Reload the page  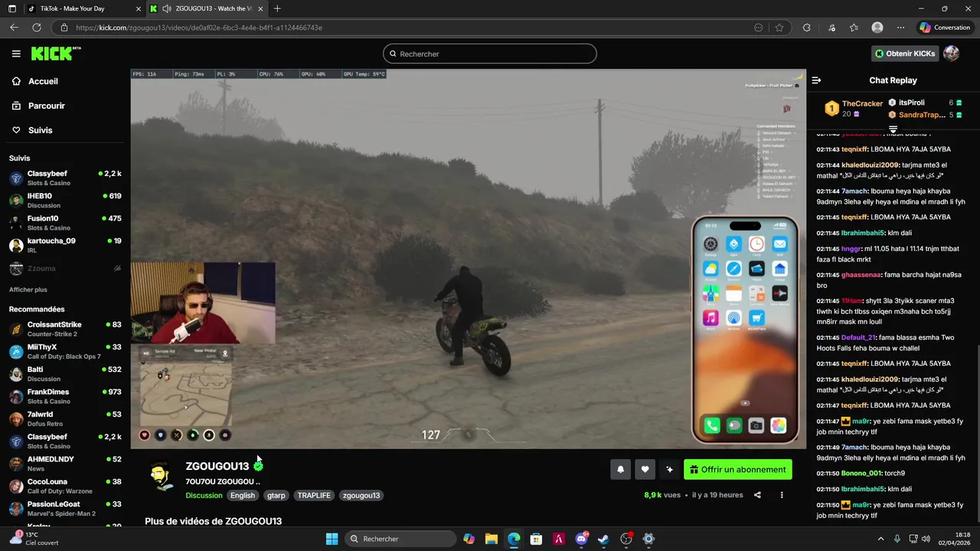coord(36,28)
